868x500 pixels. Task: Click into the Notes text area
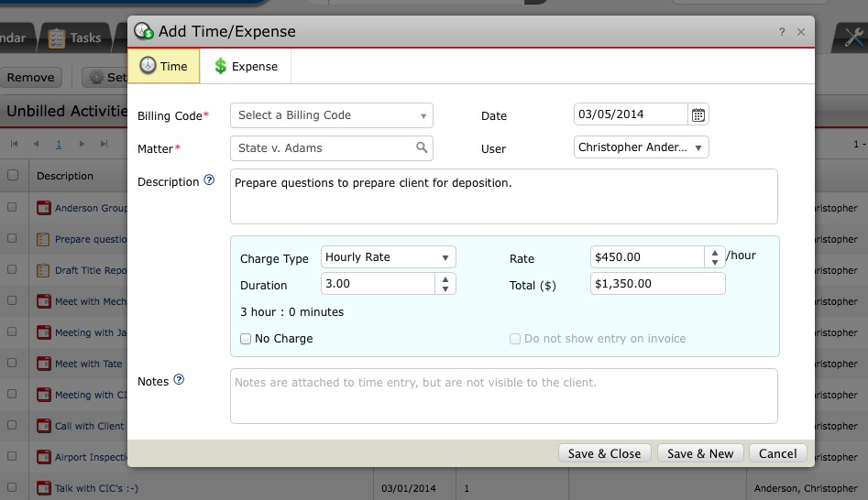503,397
